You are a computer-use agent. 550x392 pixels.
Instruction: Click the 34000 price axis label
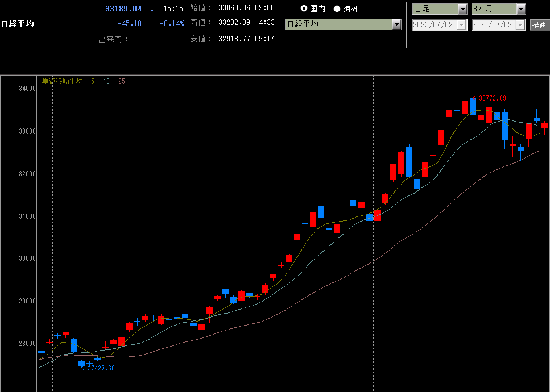tap(27, 89)
